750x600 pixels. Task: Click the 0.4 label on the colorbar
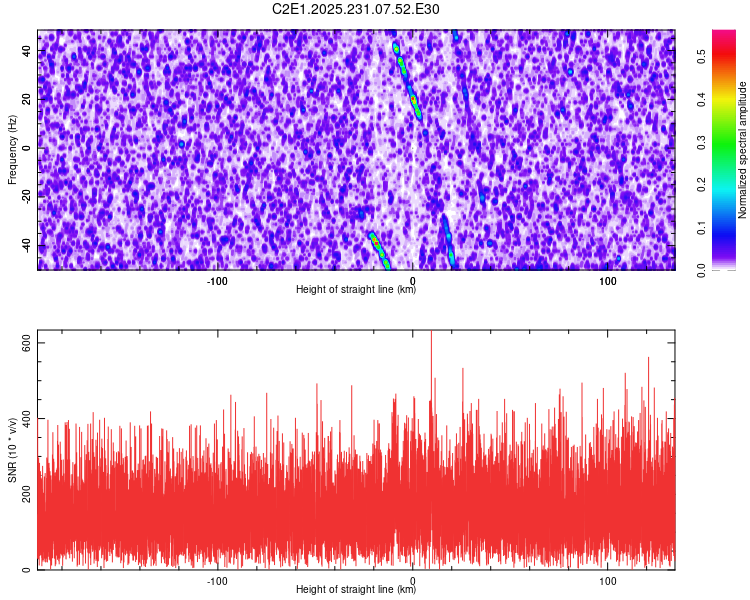pos(702,100)
